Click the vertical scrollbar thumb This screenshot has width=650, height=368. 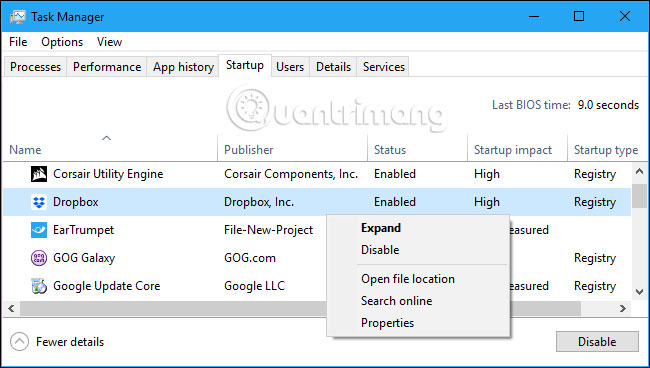click(639, 196)
